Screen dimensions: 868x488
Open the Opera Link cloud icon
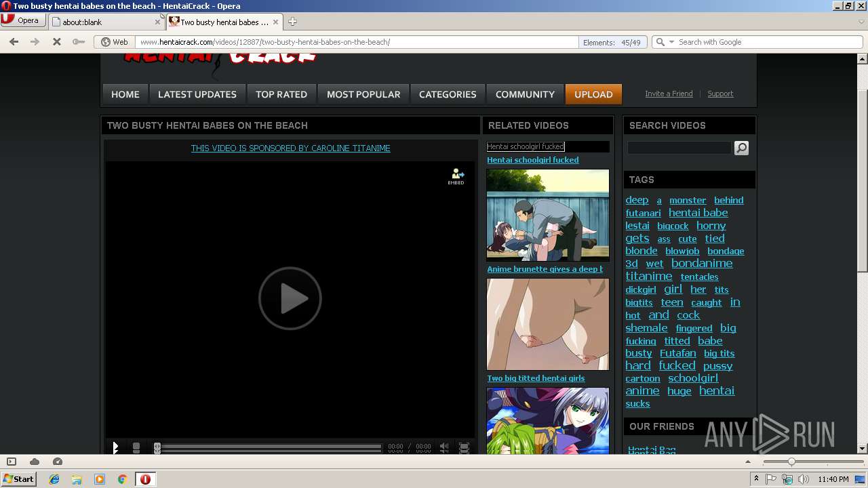[x=34, y=462]
